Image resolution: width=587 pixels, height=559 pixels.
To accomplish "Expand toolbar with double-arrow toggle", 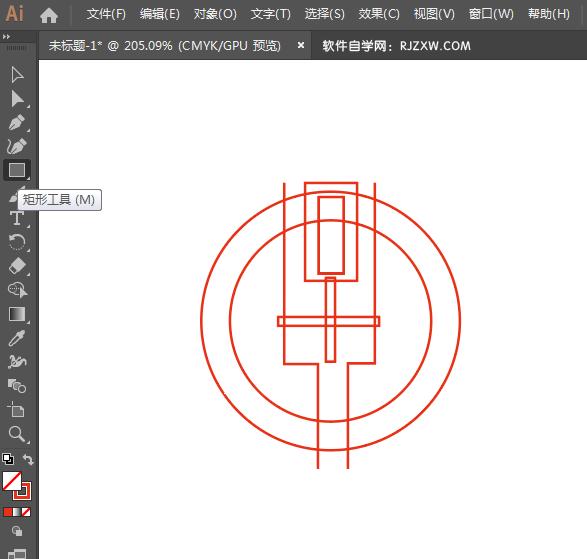I will click(x=6, y=37).
